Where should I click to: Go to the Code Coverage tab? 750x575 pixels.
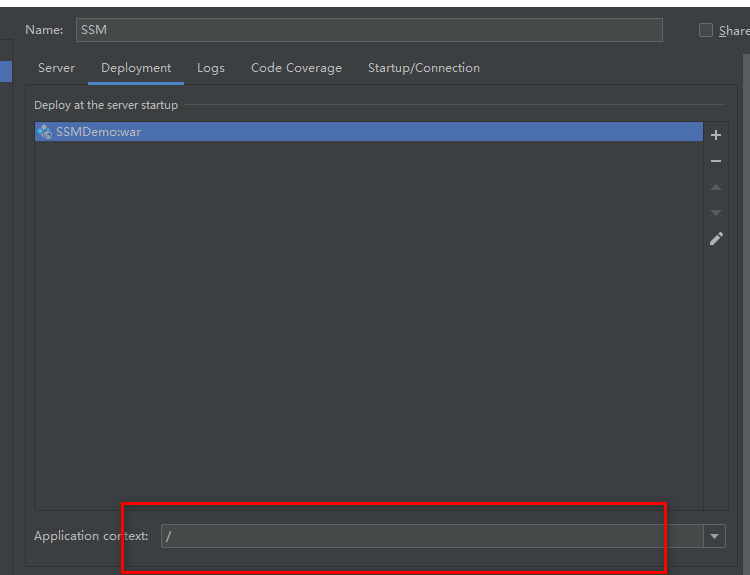click(296, 68)
